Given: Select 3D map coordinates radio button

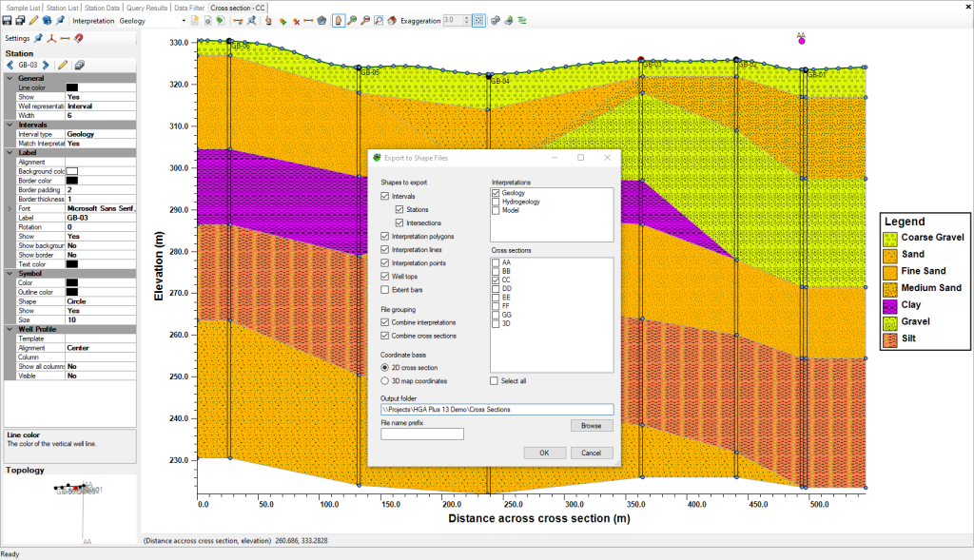Looking at the screenshot, I should tap(384, 380).
